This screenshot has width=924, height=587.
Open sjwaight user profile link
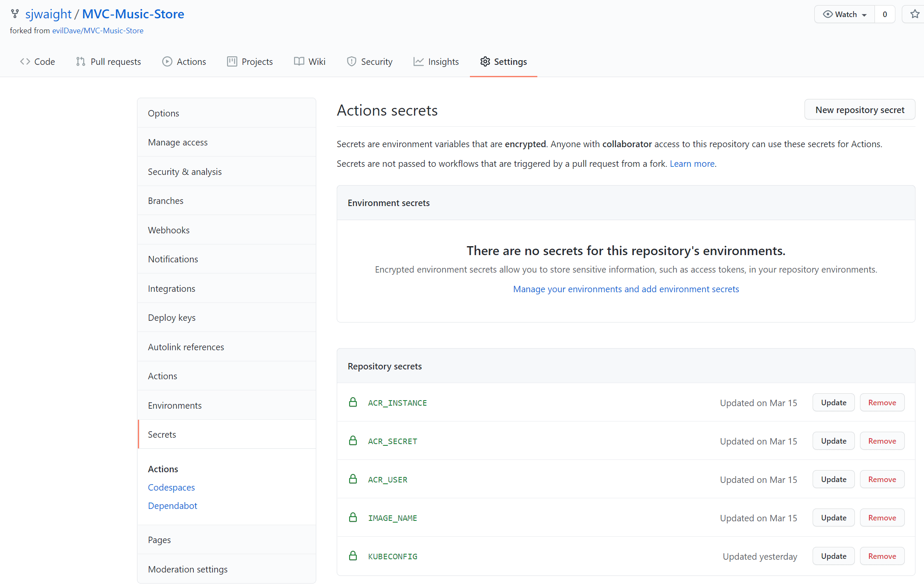coord(48,14)
